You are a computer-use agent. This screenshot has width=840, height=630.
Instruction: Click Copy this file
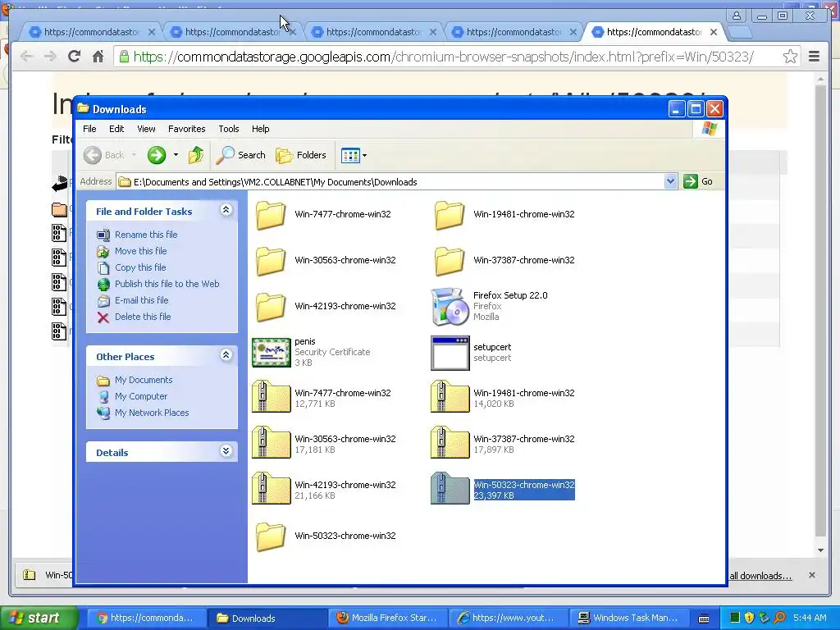[140, 268]
